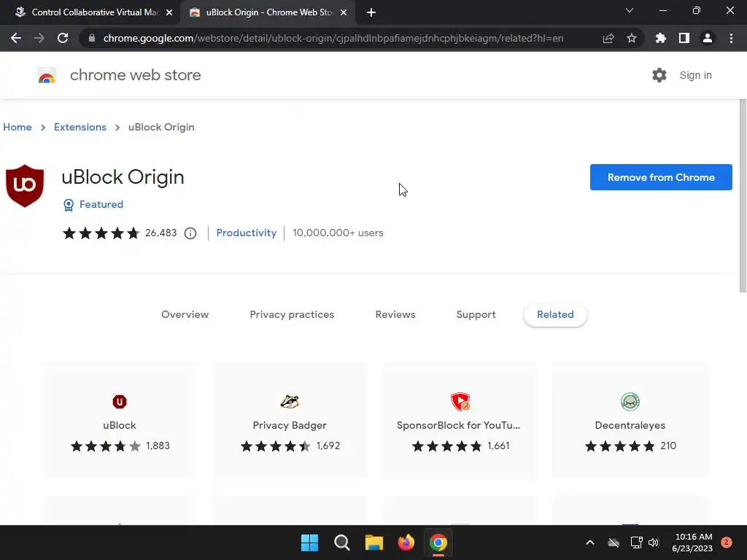Switch to the Reviews tab
747x560 pixels.
coord(395,315)
